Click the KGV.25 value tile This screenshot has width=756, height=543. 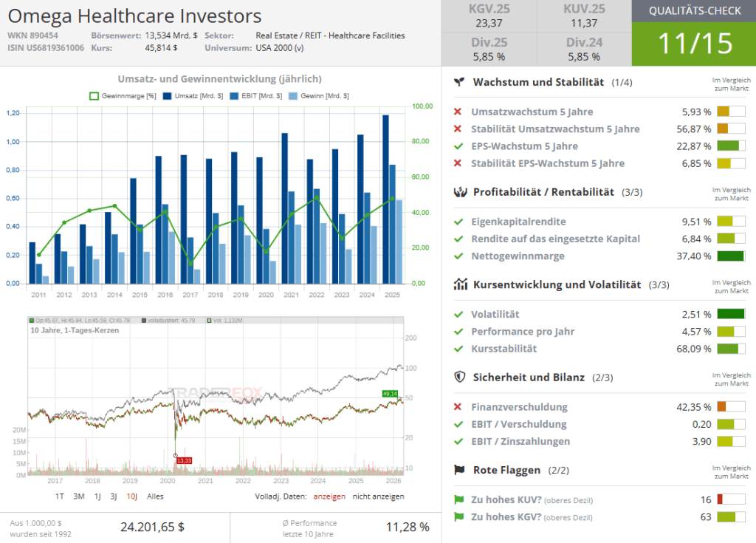click(x=489, y=16)
